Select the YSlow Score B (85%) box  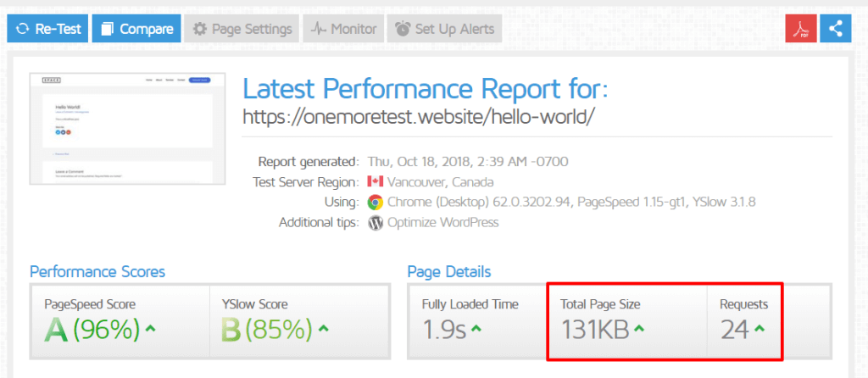(x=299, y=321)
